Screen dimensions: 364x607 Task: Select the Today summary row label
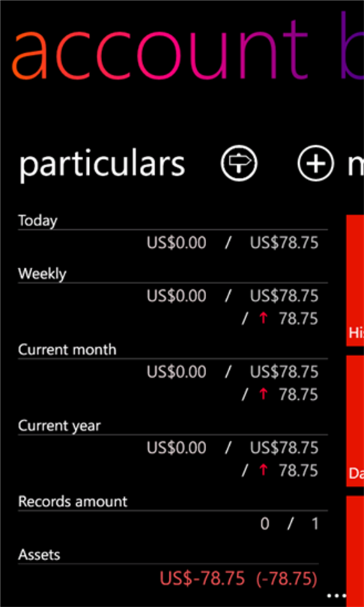(38, 220)
